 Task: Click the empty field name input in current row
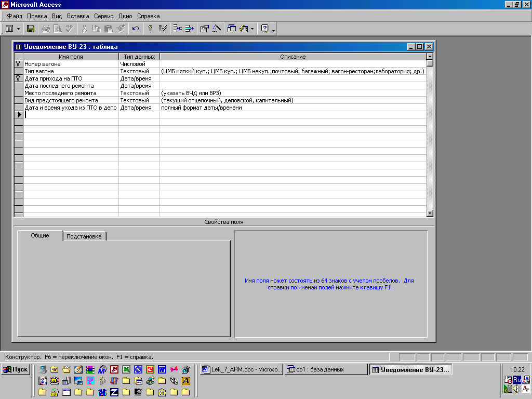click(x=71, y=115)
